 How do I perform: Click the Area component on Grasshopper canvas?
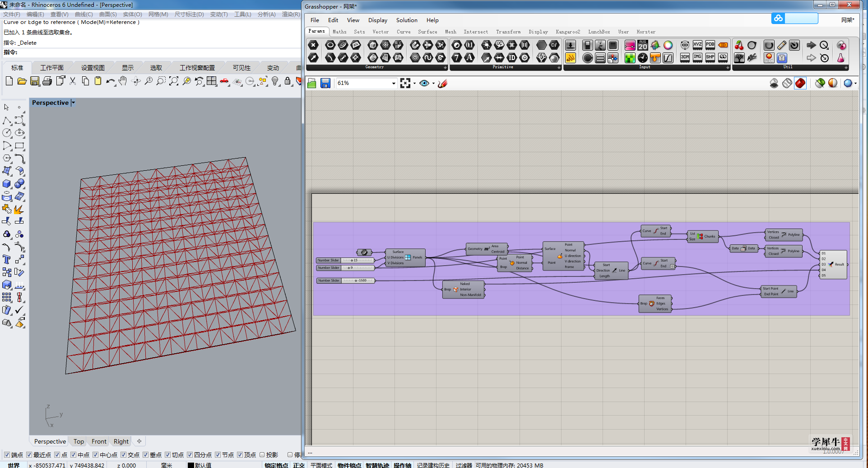click(487, 249)
